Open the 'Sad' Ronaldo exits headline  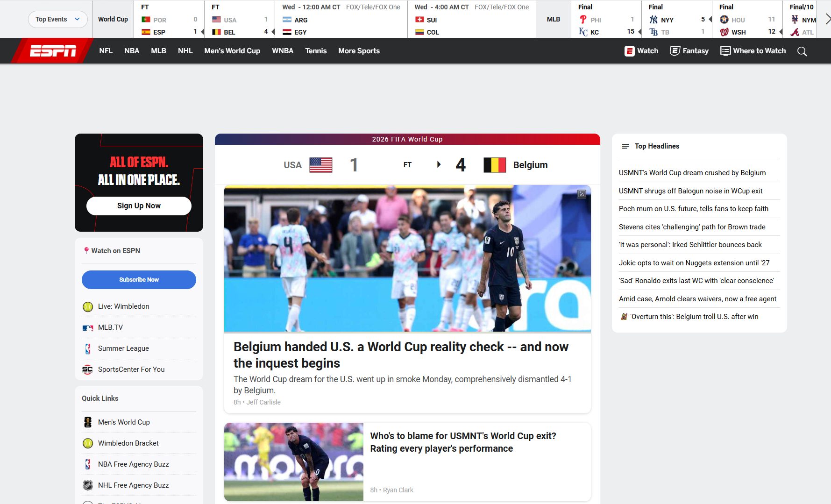(x=696, y=281)
